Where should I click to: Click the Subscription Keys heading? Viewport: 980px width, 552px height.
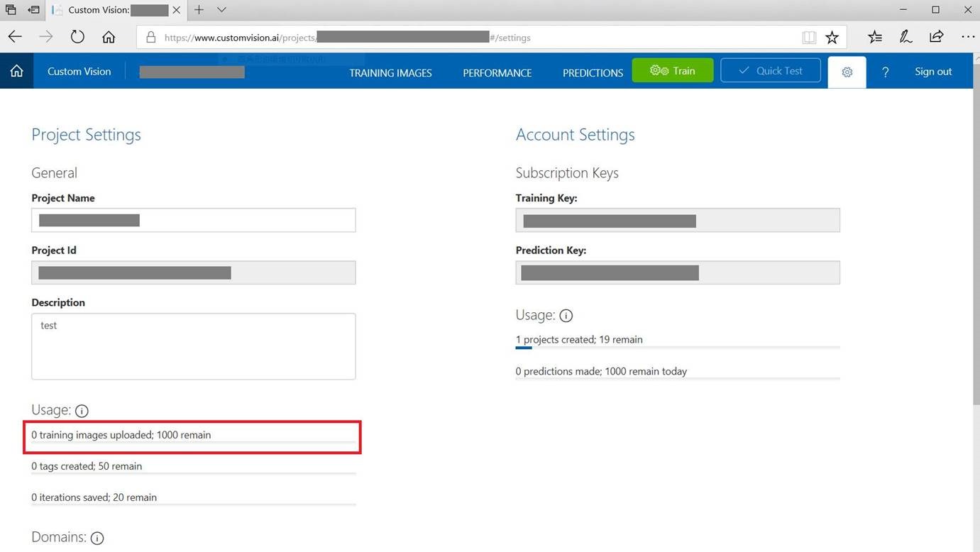click(x=567, y=173)
